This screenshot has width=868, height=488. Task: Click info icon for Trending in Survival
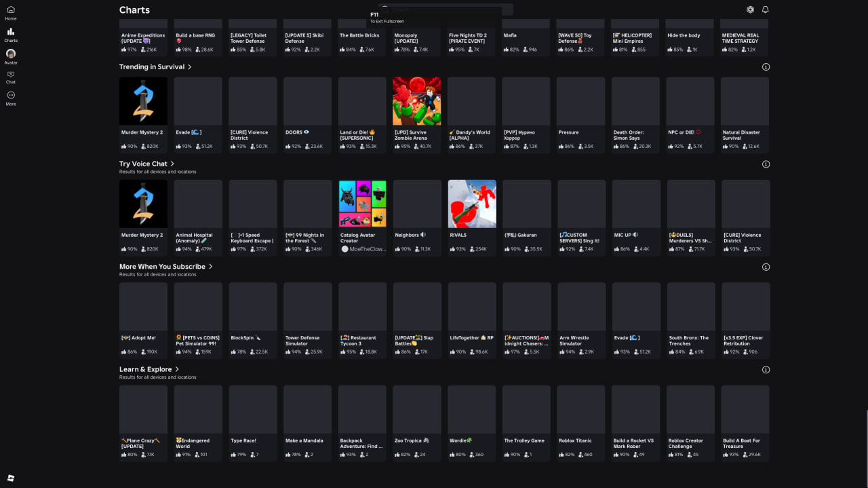(x=766, y=67)
